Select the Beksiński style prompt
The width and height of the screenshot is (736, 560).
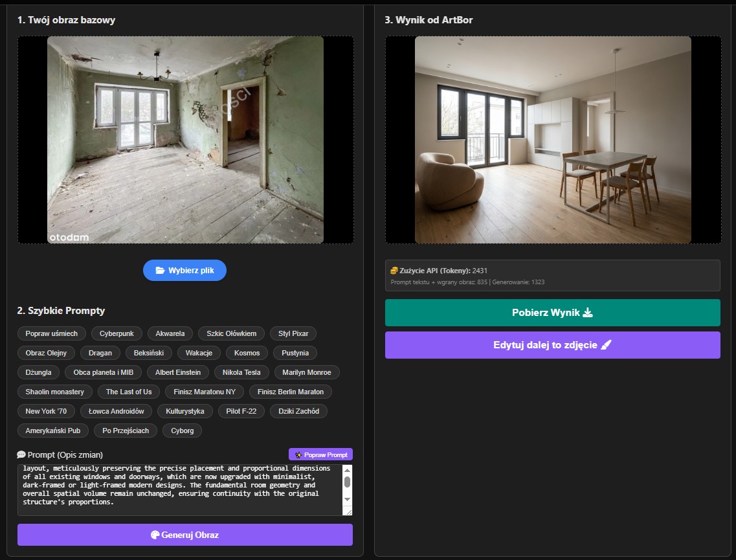149,353
